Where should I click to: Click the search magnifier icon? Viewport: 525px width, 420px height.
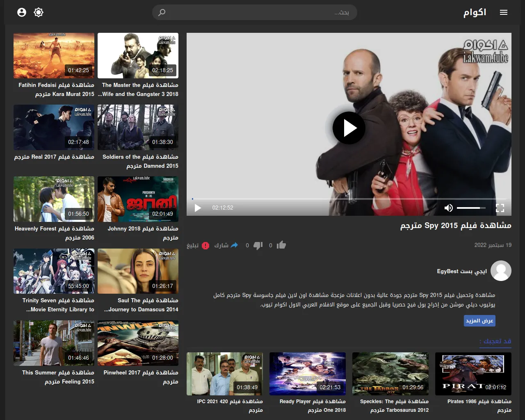point(162,12)
